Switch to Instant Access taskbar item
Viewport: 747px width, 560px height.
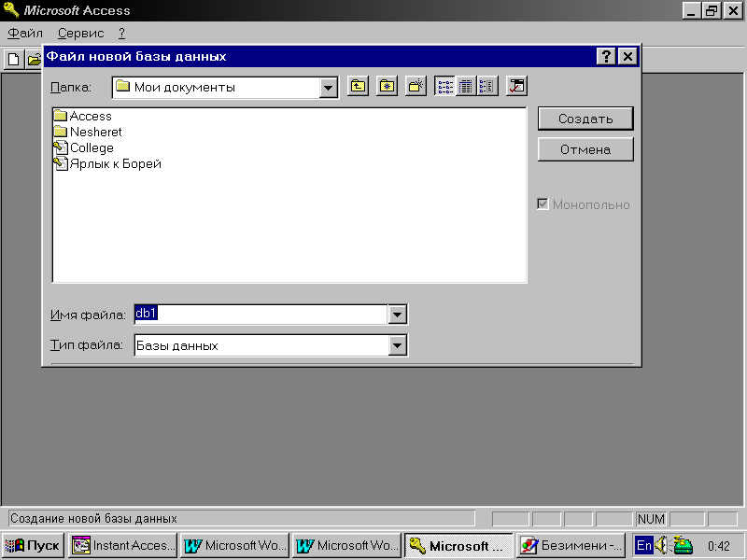123,545
